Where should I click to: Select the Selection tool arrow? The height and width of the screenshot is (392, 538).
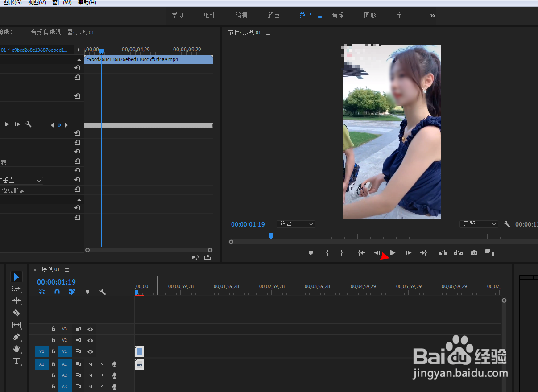click(17, 277)
